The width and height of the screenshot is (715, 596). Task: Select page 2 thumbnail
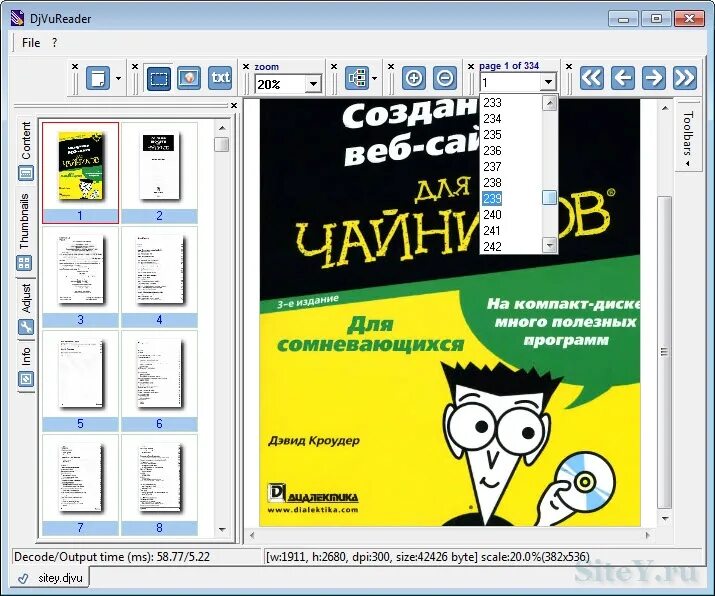coord(159,173)
